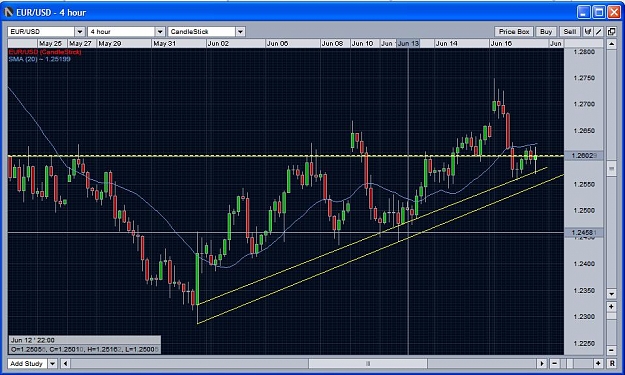This screenshot has width=625, height=375.
Task: Select the chart indicator tool icon
Action: pos(588,31)
